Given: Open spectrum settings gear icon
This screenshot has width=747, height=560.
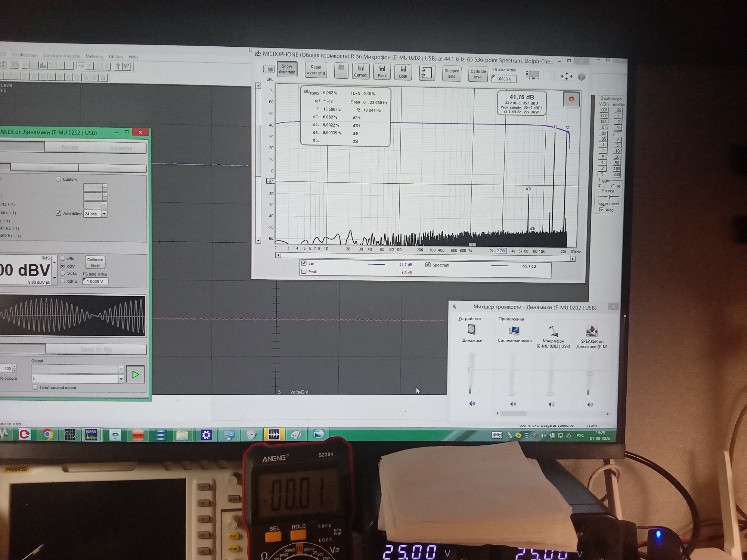Looking at the screenshot, I should [582, 77].
